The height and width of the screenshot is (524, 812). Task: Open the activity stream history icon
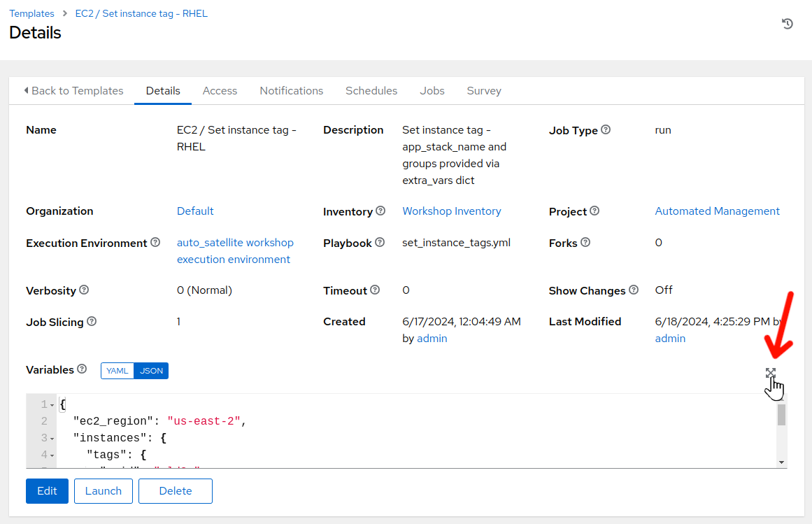[787, 23]
